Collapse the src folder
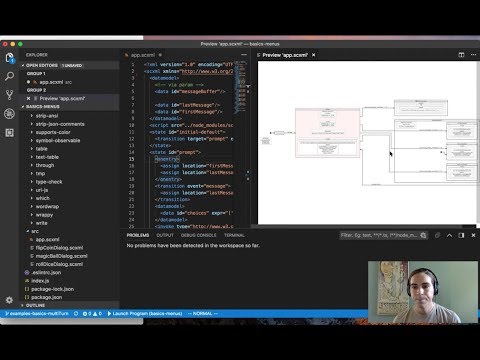 (35, 231)
